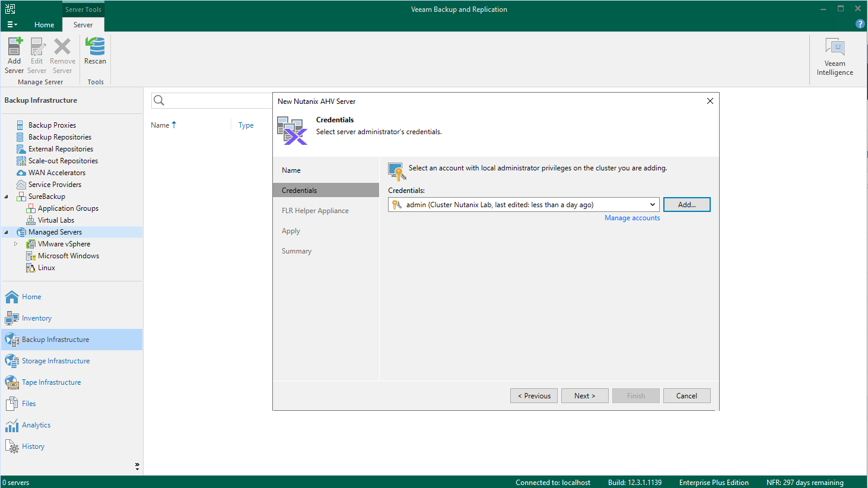Collapse the Managed Servers tree node

pos(7,232)
